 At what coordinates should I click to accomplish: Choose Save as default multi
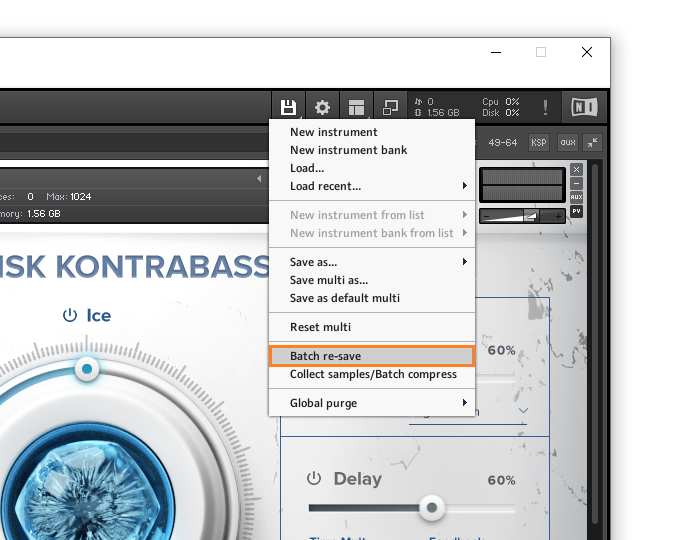click(x=372, y=298)
